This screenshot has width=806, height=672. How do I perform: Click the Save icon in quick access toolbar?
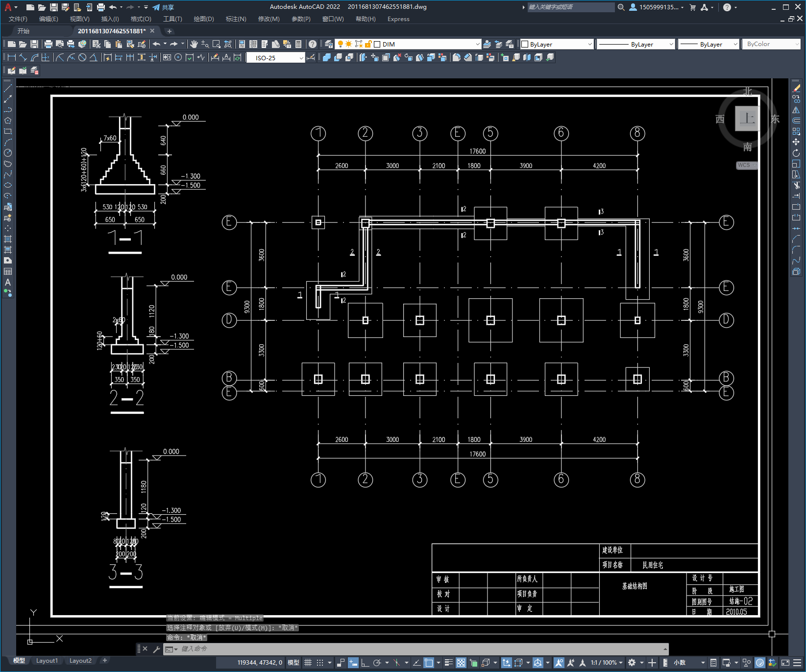[x=54, y=7]
